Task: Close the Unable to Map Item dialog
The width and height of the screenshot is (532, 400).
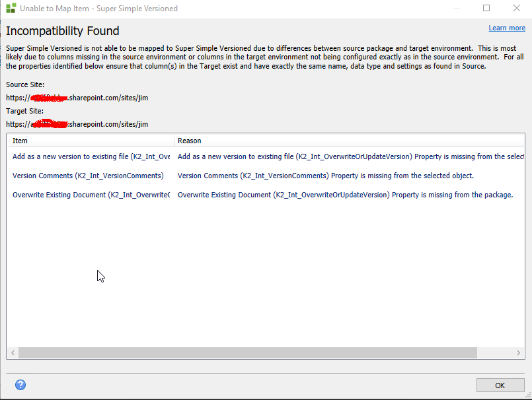Action: tap(516, 8)
